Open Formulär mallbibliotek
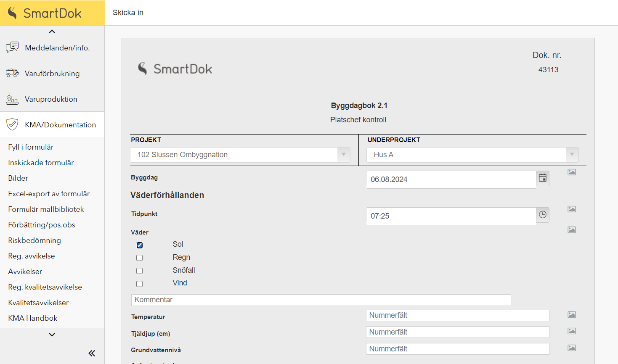 click(46, 209)
